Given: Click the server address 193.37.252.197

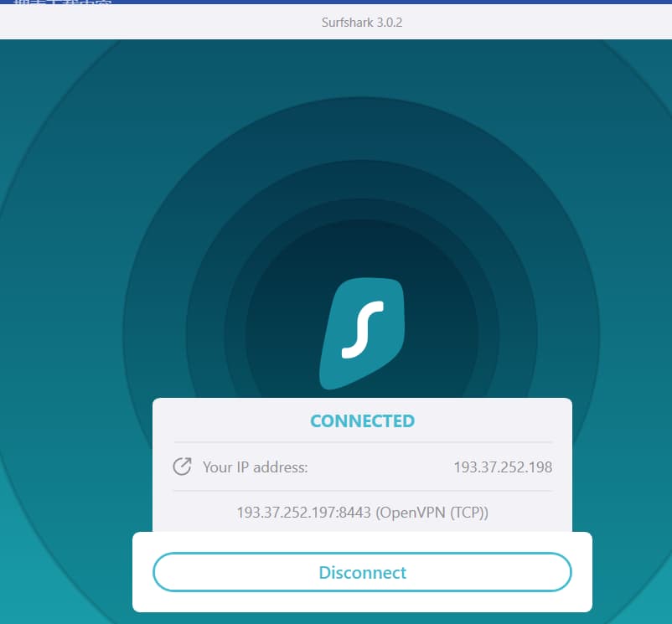Looking at the screenshot, I should pos(283,513).
